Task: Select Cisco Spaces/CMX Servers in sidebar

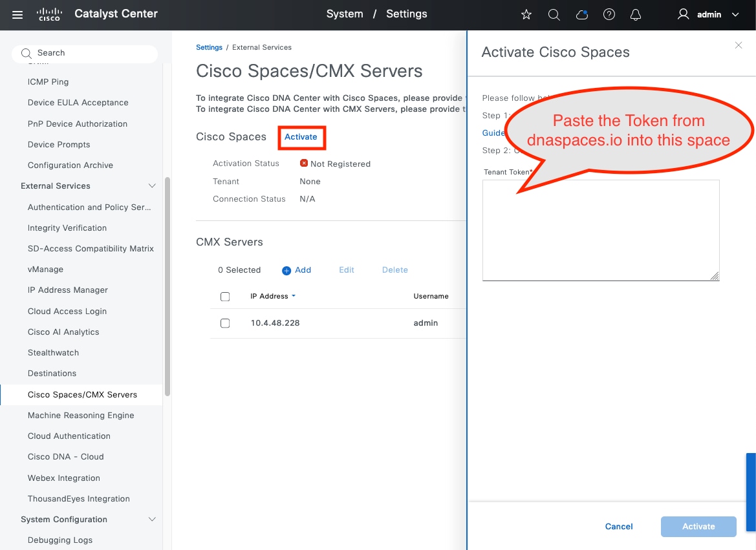Action: [82, 395]
